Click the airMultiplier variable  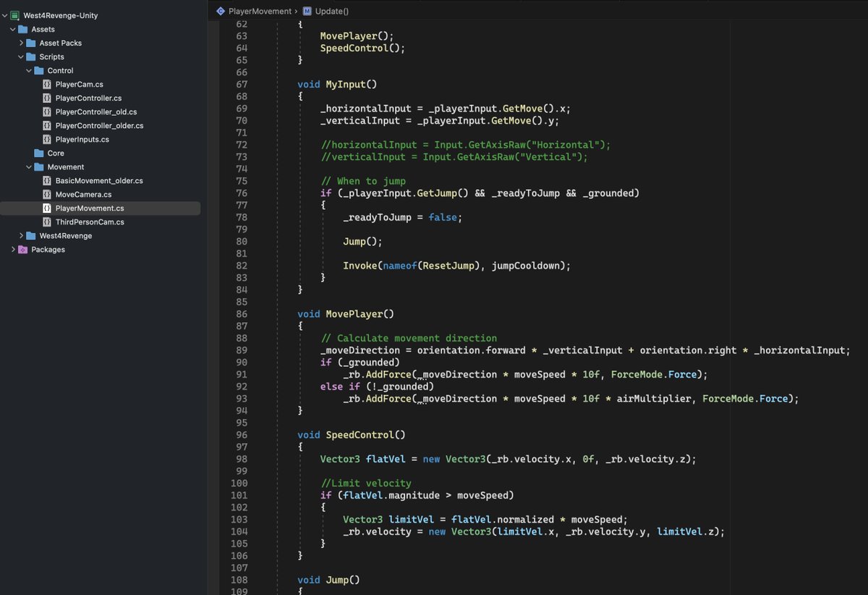[x=654, y=399]
